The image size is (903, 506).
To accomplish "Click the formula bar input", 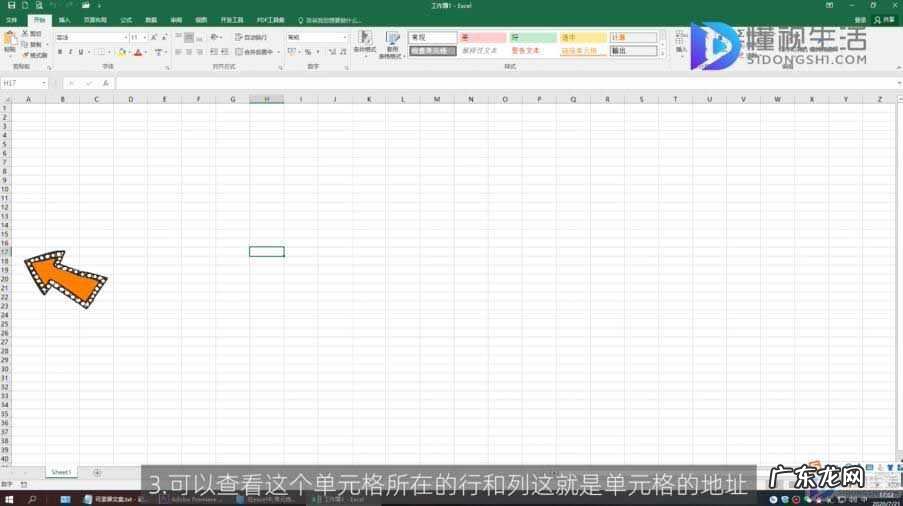I will [507, 83].
